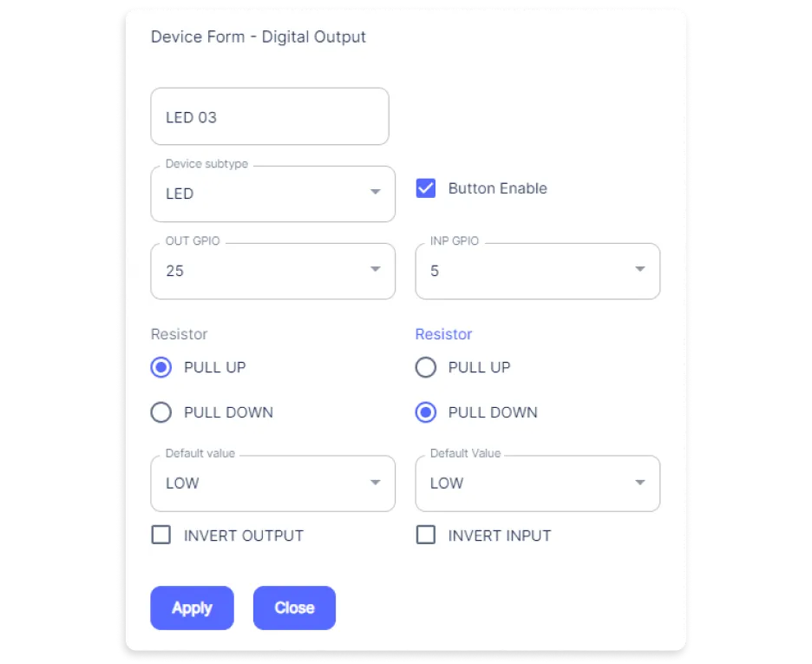This screenshot has width=812, height=664.
Task: Click the OUT GPIO dropdown arrow icon
Action: pos(376,269)
